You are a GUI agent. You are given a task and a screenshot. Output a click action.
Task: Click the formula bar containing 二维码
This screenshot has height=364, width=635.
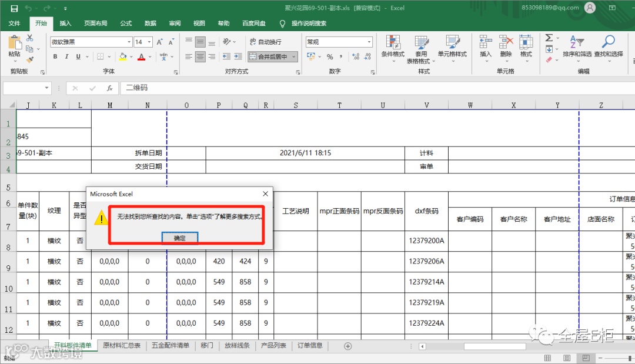click(377, 88)
